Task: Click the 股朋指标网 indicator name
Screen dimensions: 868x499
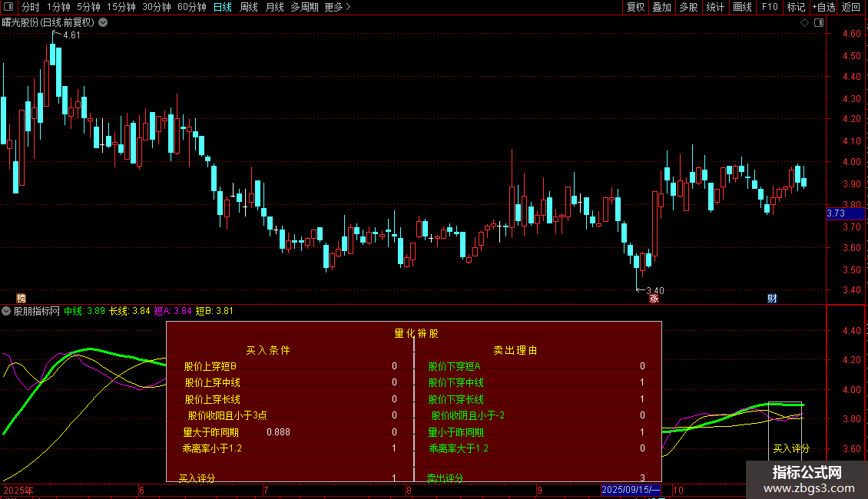Action: [x=37, y=311]
